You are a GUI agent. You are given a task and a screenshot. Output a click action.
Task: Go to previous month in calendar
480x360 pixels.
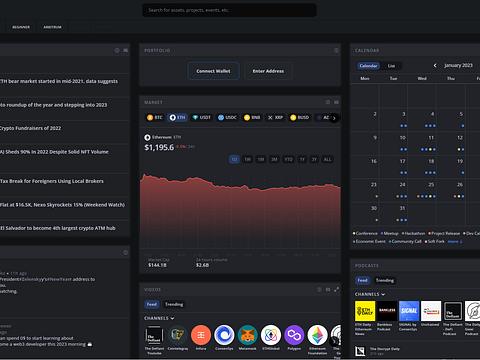coord(435,65)
